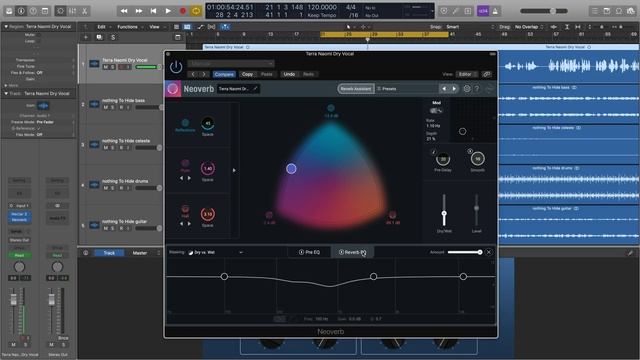Open Neoverb help question mark icon
This screenshot has width=640, height=360.
pyautogui.click(x=476, y=89)
